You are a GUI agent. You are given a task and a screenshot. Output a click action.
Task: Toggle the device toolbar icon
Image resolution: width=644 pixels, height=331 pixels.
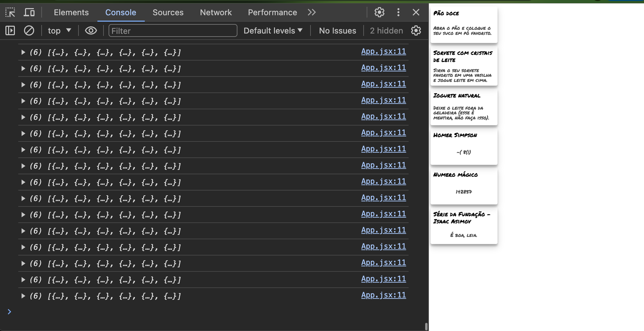pyautogui.click(x=29, y=13)
